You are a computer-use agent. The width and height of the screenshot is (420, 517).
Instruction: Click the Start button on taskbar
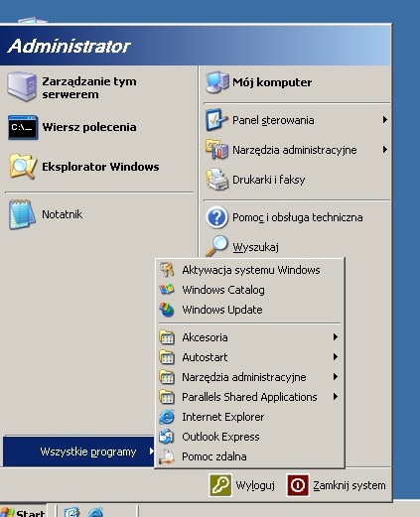click(23, 511)
